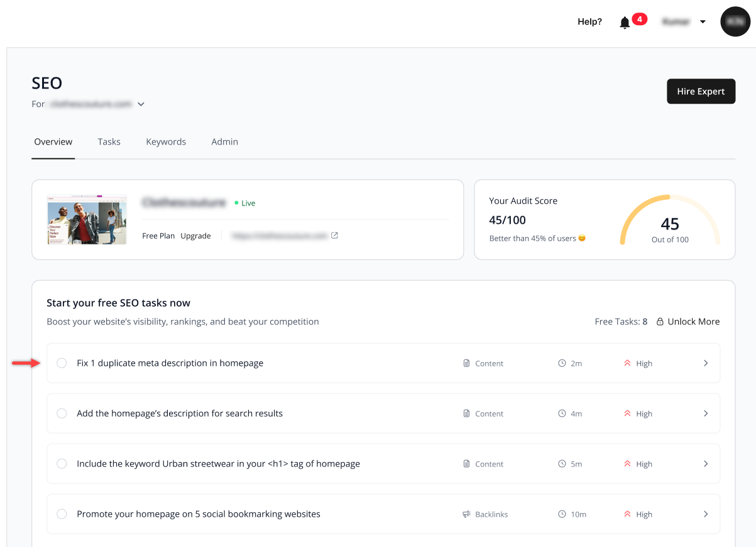Expand the Urban streetwear task chevron
This screenshot has height=547, width=756.
coord(706,464)
